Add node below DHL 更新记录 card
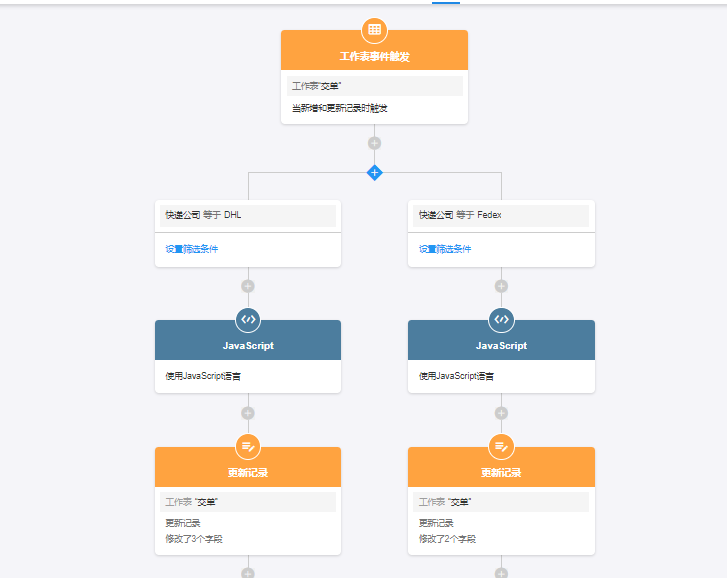The height and width of the screenshot is (578, 727). 248,573
